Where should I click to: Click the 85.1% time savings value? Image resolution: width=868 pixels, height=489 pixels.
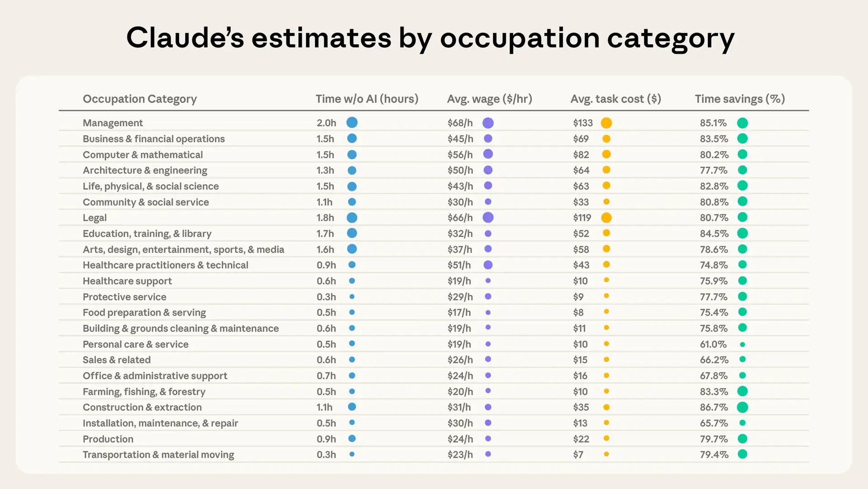pos(713,123)
